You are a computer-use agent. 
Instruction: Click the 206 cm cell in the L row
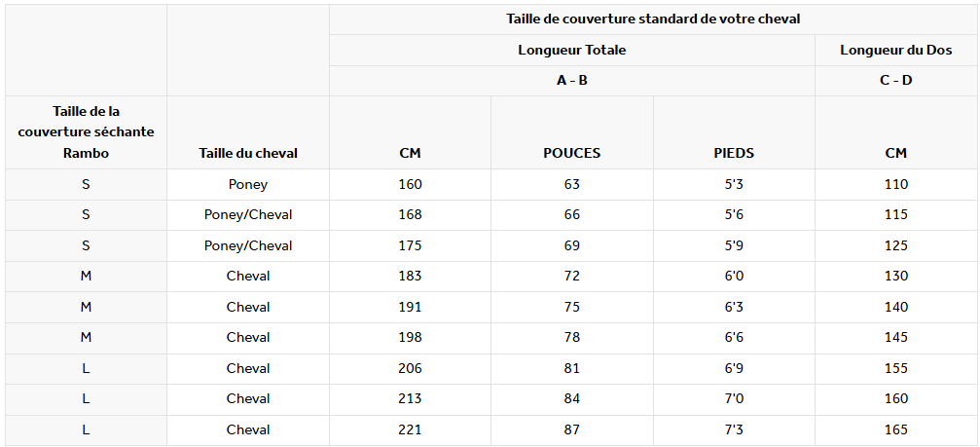click(410, 369)
